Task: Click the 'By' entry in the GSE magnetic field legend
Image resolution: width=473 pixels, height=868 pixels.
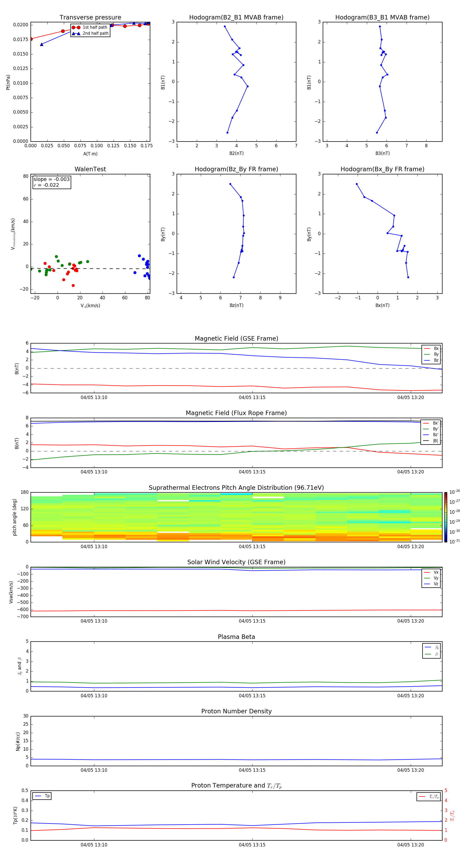Action: [431, 355]
